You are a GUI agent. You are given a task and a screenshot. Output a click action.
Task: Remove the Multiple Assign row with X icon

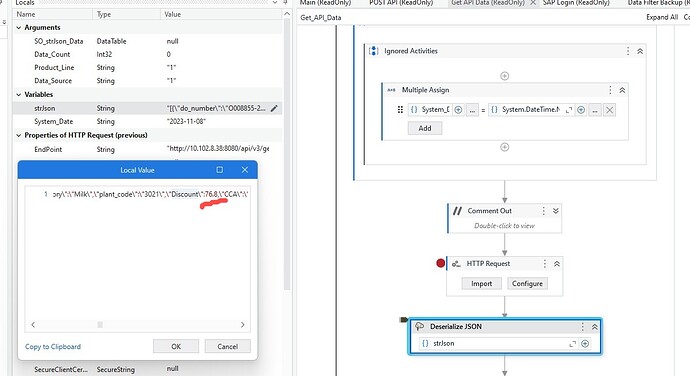(609, 110)
